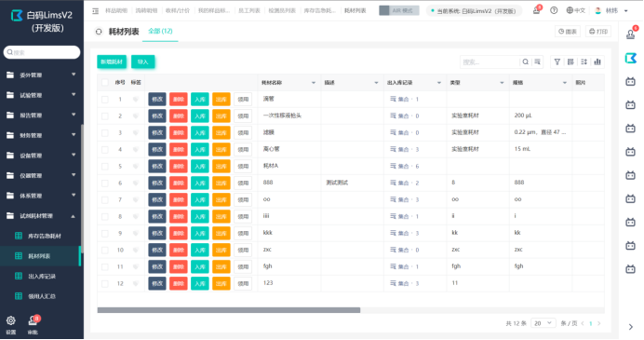The image size is (644, 340).
Task: Open the column sort settings icon
Action: click(x=584, y=62)
